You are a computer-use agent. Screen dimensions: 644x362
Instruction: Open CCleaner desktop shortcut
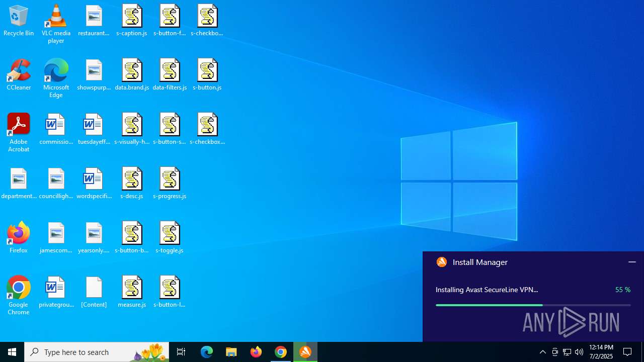click(x=19, y=75)
